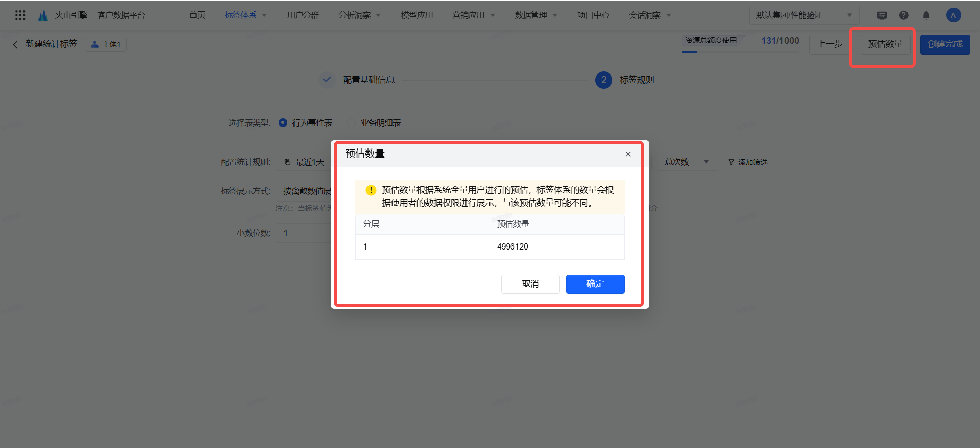Image resolution: width=980 pixels, height=448 pixels.
Task: Click the 4996120 estimate value
Action: (512, 247)
